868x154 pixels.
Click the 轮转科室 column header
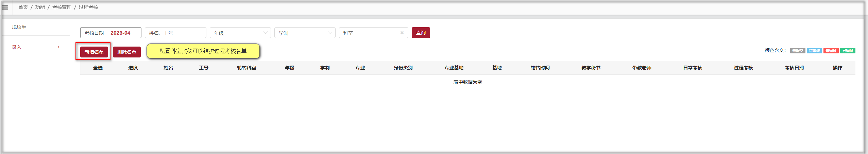(x=247, y=68)
